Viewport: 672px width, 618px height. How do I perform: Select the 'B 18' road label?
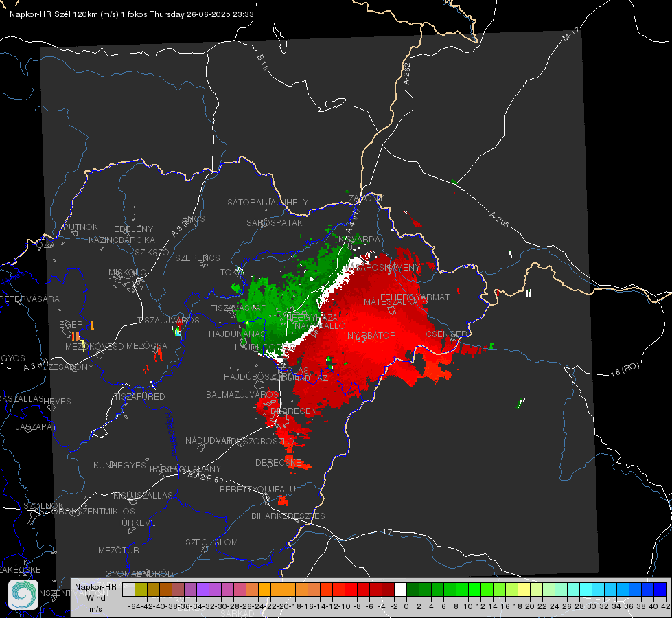[263, 62]
